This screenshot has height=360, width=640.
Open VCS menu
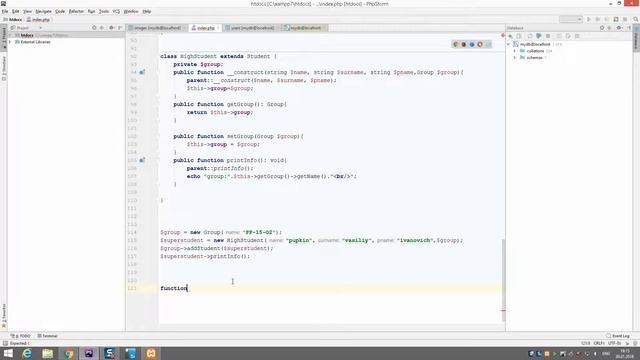[x=116, y=11]
